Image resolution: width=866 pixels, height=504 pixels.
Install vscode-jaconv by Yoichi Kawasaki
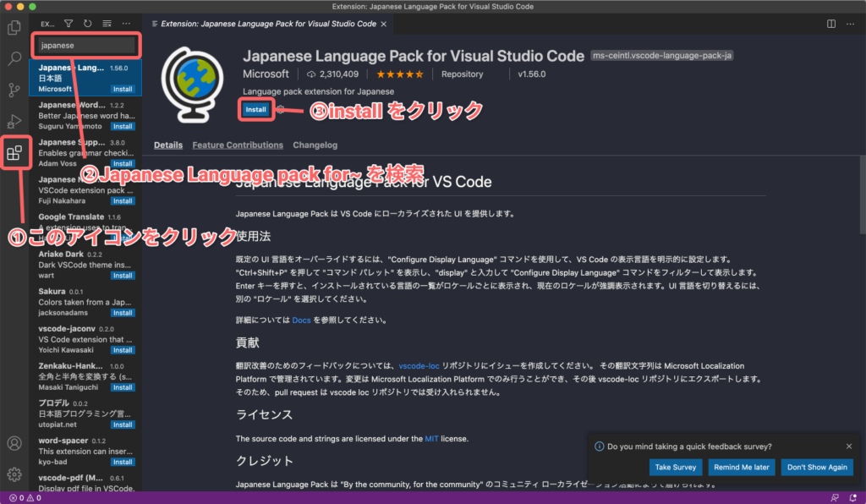122,350
